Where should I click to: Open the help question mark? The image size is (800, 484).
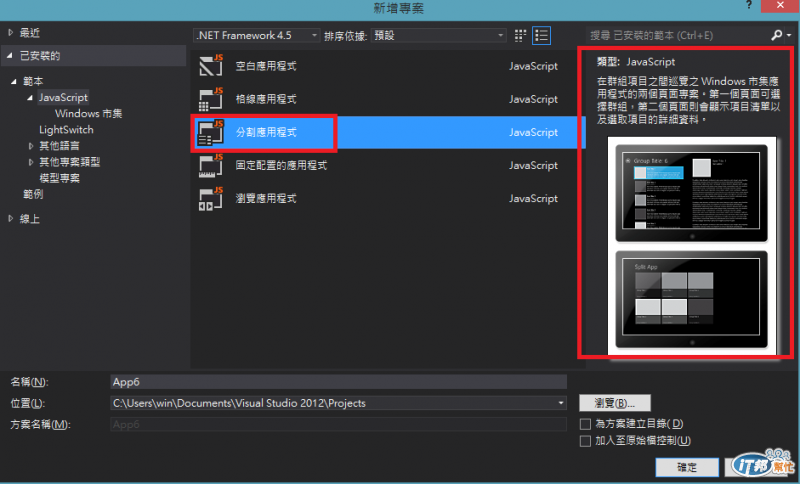click(x=748, y=5)
